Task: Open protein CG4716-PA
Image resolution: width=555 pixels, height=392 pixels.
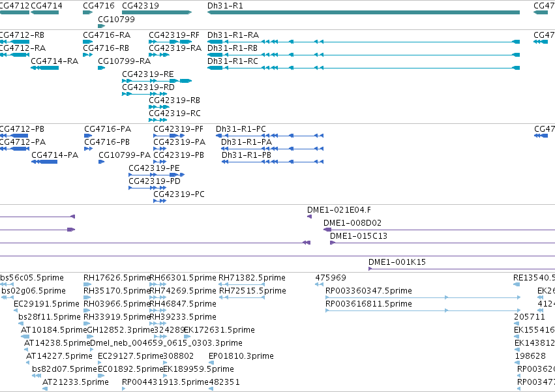Action: pyautogui.click(x=88, y=136)
